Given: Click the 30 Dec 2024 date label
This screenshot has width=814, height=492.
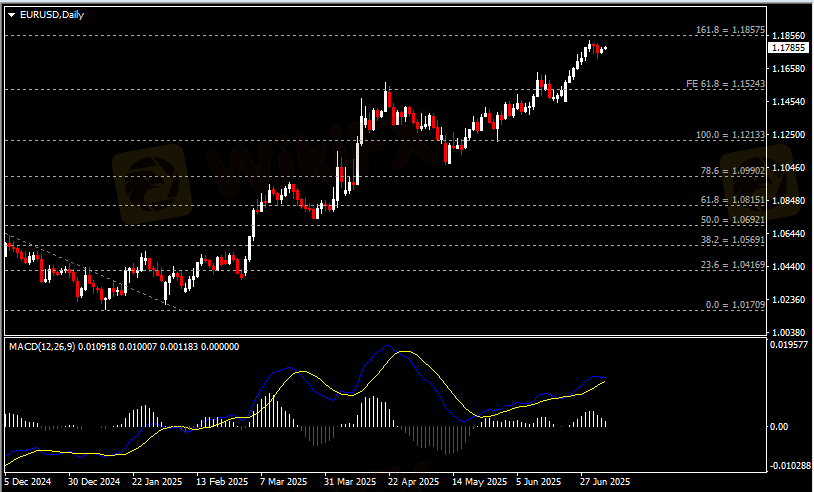Looking at the screenshot, I should (94, 482).
